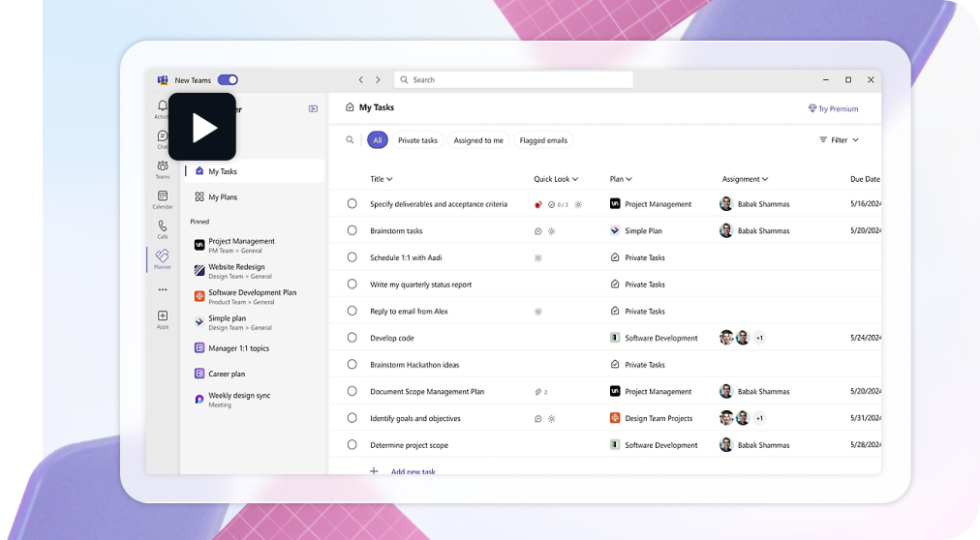This screenshot has width=980, height=540.
Task: Click priority icon on Specify deliverables row
Action: coord(538,204)
